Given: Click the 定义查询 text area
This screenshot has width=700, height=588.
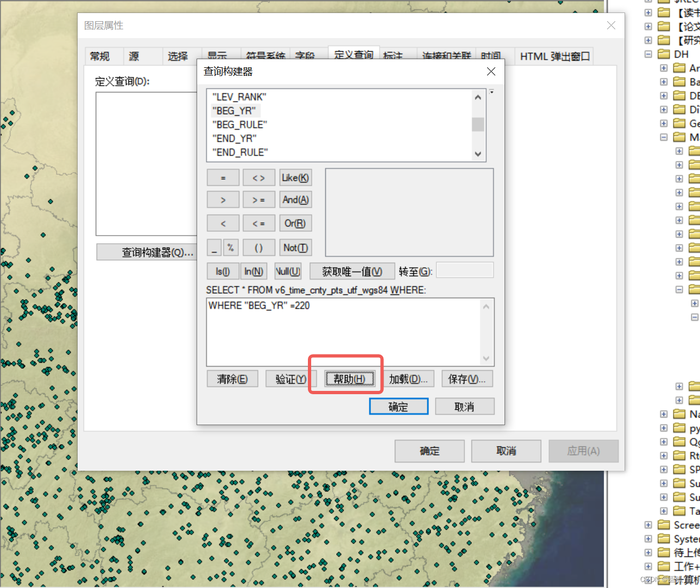Looking at the screenshot, I should tap(147, 163).
